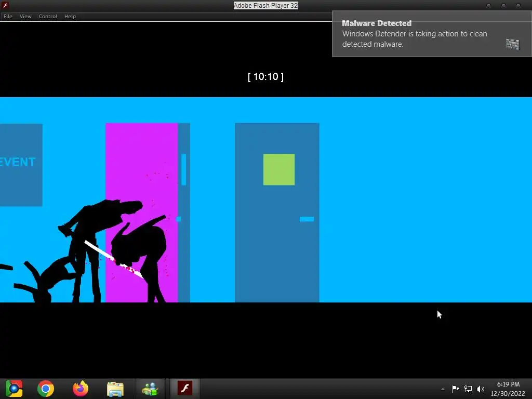
Task: Switch to Flash Player taskbar button
Action: pyautogui.click(x=184, y=388)
